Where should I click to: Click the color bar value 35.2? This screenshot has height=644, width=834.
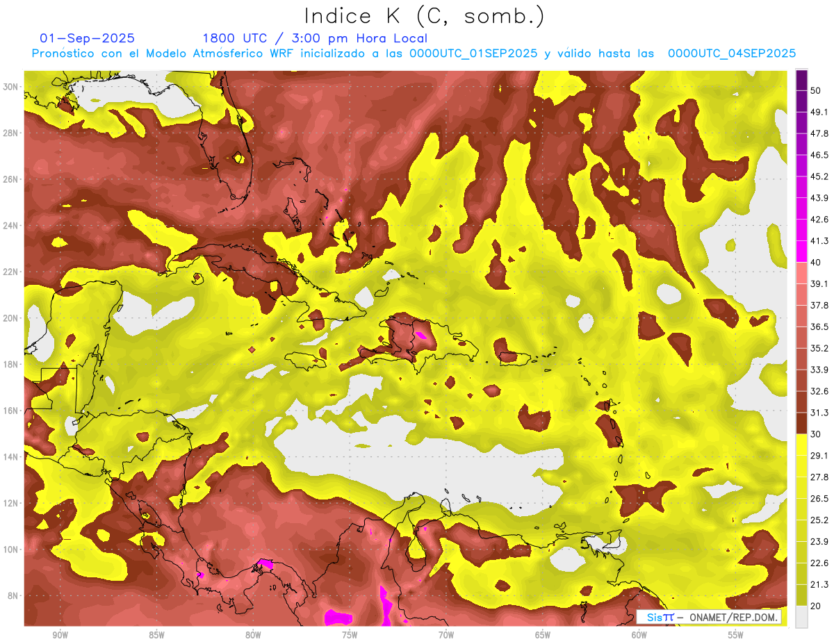[x=819, y=348]
